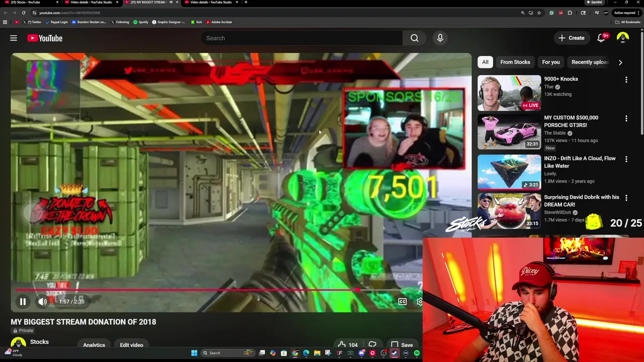Reload the page in the browser
644x362 pixels.
tap(23, 13)
